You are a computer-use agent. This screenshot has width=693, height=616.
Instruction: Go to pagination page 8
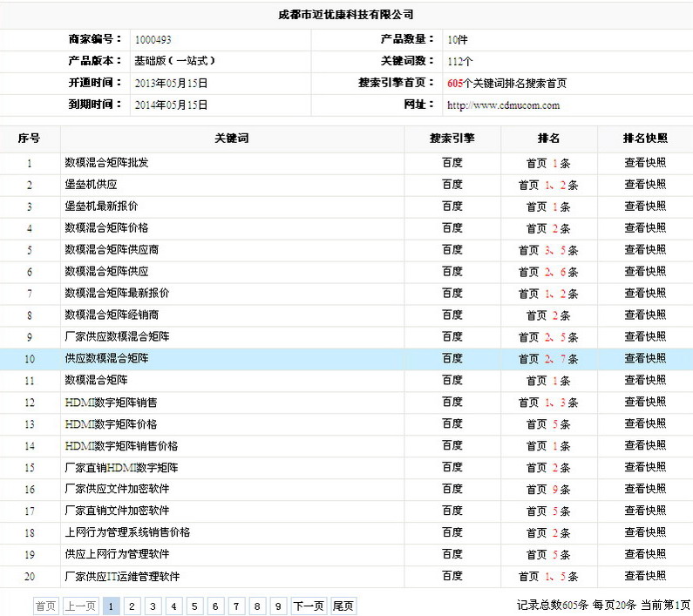click(x=257, y=606)
